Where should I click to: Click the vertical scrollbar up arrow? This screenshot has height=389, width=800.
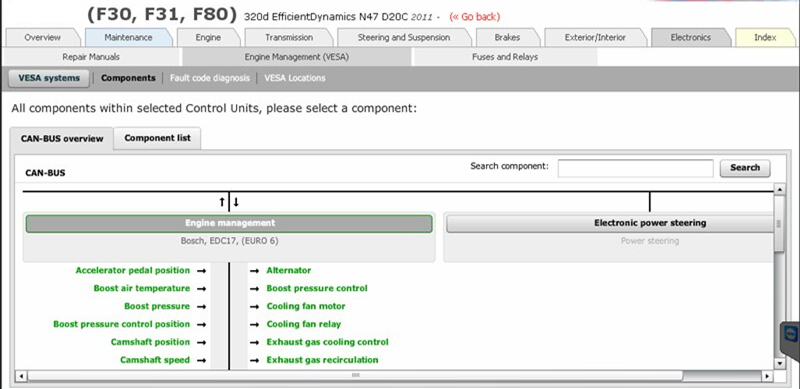(x=779, y=189)
